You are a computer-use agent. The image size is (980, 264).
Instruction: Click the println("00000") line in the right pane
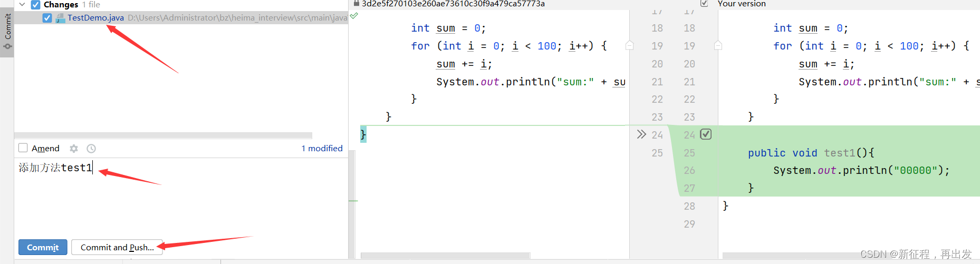[x=861, y=170]
